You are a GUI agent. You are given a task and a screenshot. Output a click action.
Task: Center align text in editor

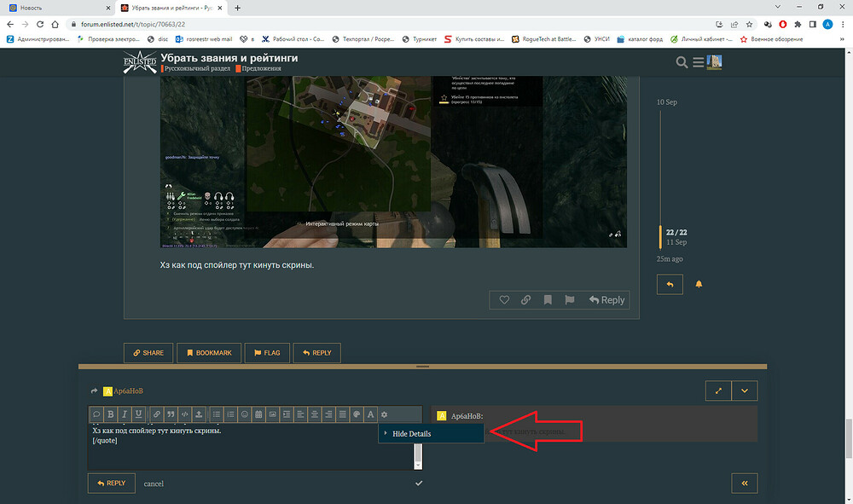coord(315,414)
